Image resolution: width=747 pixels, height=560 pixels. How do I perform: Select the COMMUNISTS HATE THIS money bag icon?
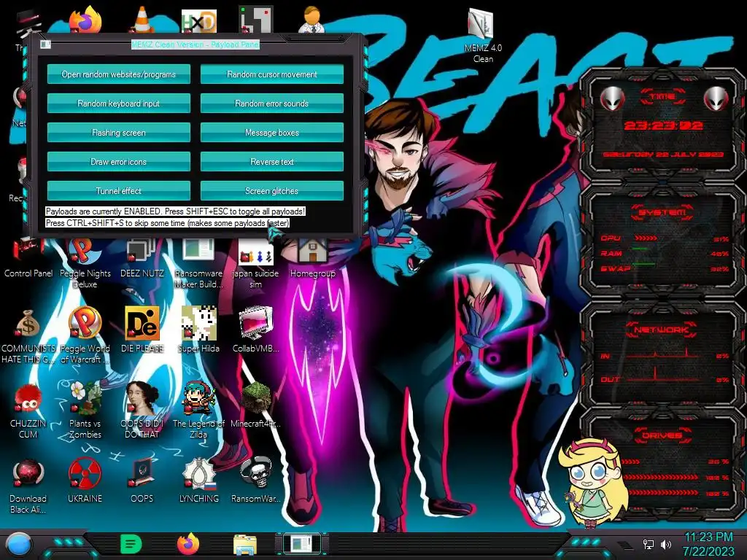28,335
